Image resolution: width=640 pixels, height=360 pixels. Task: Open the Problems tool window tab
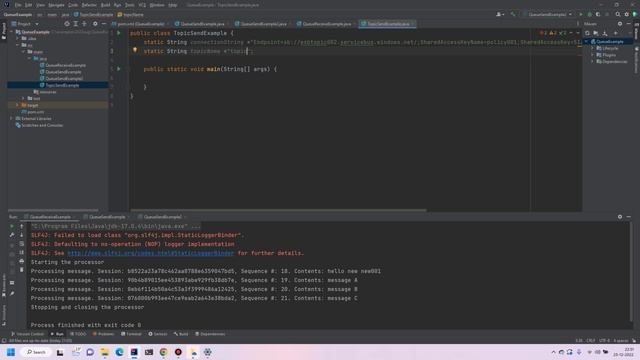103,334
